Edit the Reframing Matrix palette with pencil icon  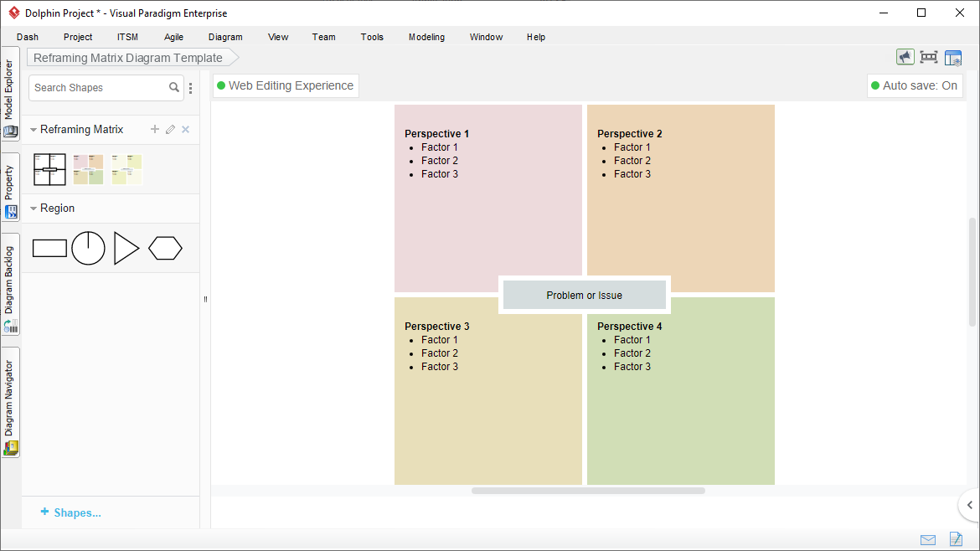pos(171,129)
